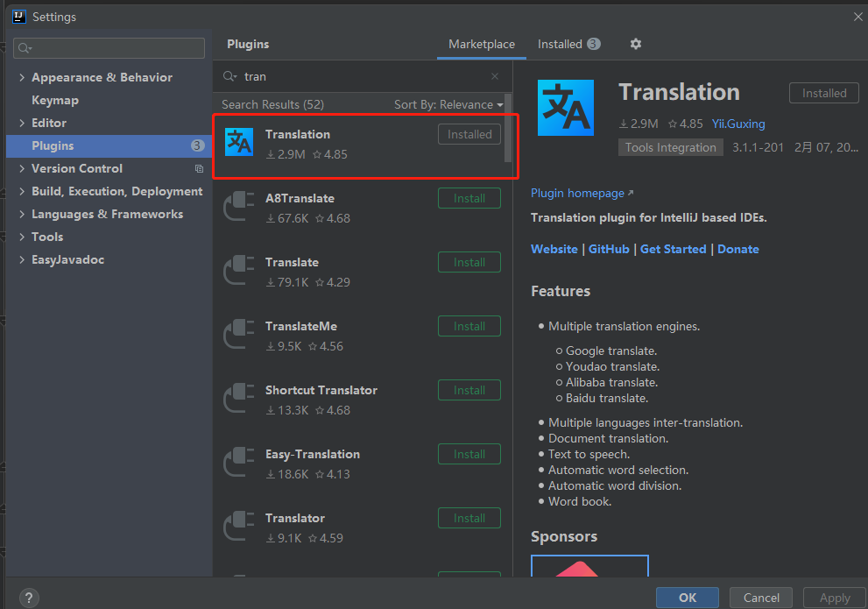Switch to the Installed tab
868x609 pixels.
click(x=569, y=45)
